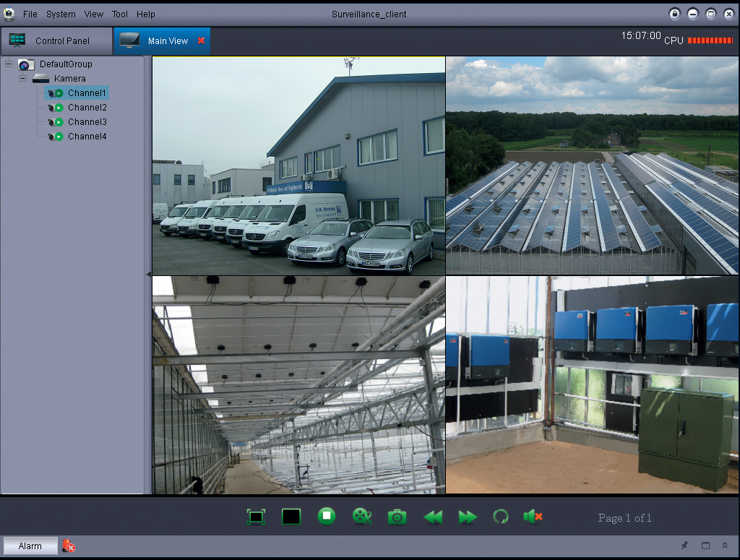The width and height of the screenshot is (740, 560).
Task: Open the System menu
Action: [x=61, y=14]
